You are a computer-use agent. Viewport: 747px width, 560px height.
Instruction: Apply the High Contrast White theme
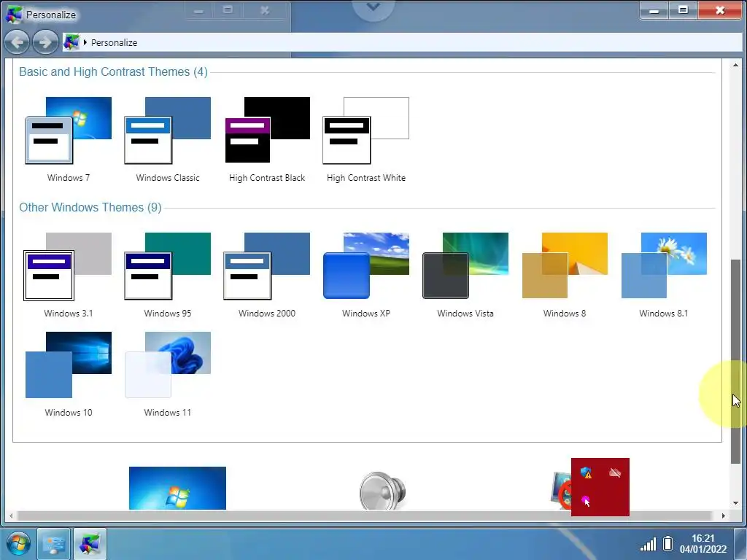tap(366, 139)
